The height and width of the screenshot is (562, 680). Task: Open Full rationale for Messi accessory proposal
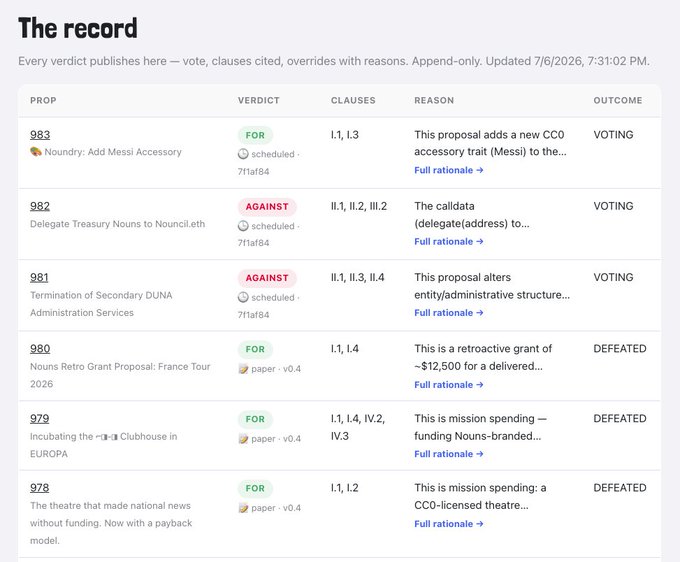click(x=448, y=170)
